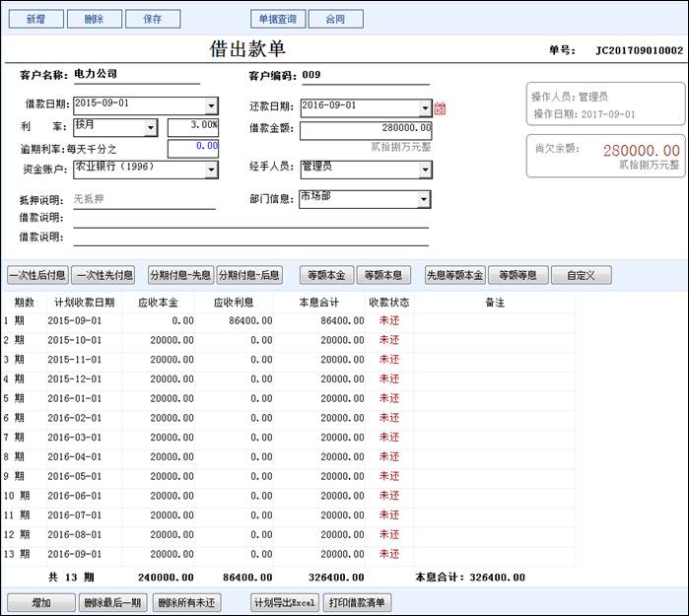Screen dimensions: 689x616
Task: Open the 借款日期 date dropdown
Action: point(211,106)
